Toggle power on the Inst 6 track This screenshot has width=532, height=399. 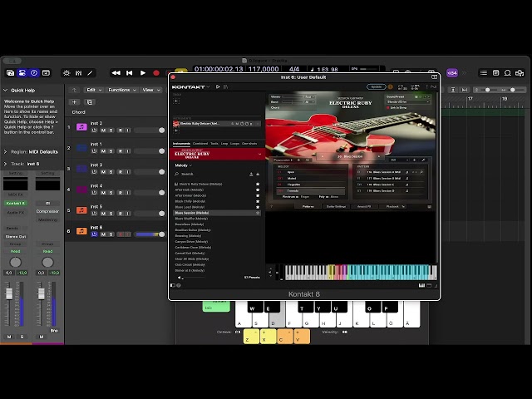click(94, 234)
